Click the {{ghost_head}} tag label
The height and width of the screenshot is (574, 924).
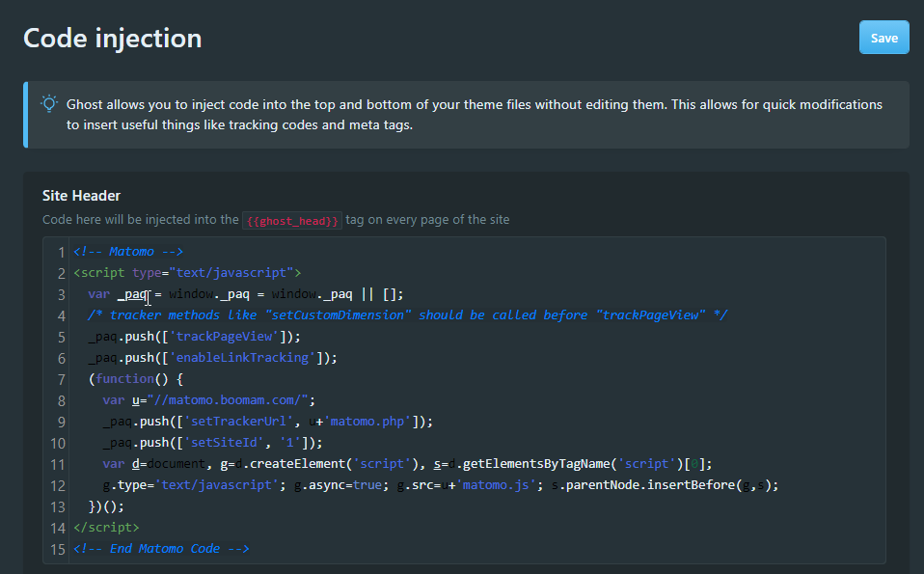(x=291, y=220)
